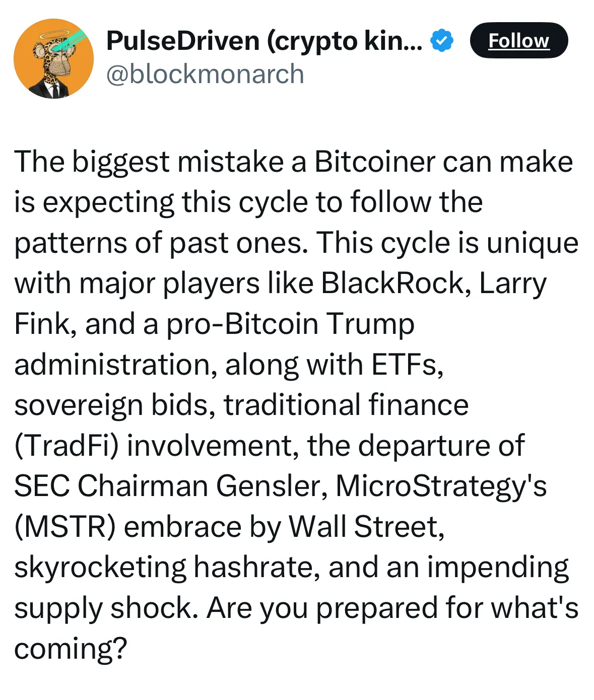Click "pro-Bitcoin" in the tweet body

coord(242,323)
